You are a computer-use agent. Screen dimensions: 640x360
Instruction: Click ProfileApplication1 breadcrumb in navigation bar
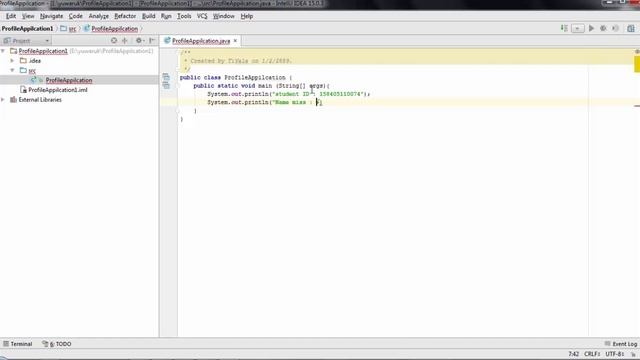tap(27, 29)
